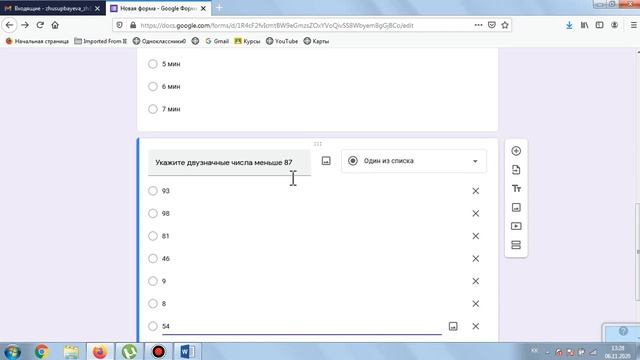Image resolution: width=640 pixels, height=360 pixels.
Task: Open uTorrent from the taskbar
Action: click(129, 351)
